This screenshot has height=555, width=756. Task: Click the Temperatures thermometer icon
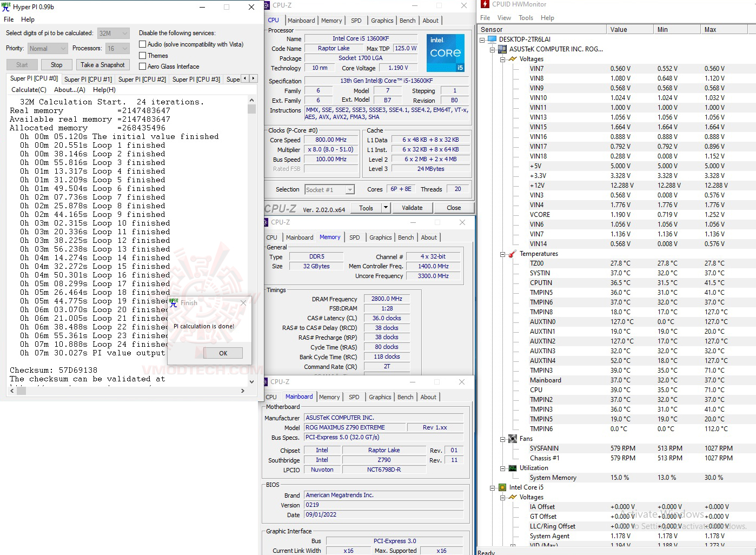coord(512,254)
